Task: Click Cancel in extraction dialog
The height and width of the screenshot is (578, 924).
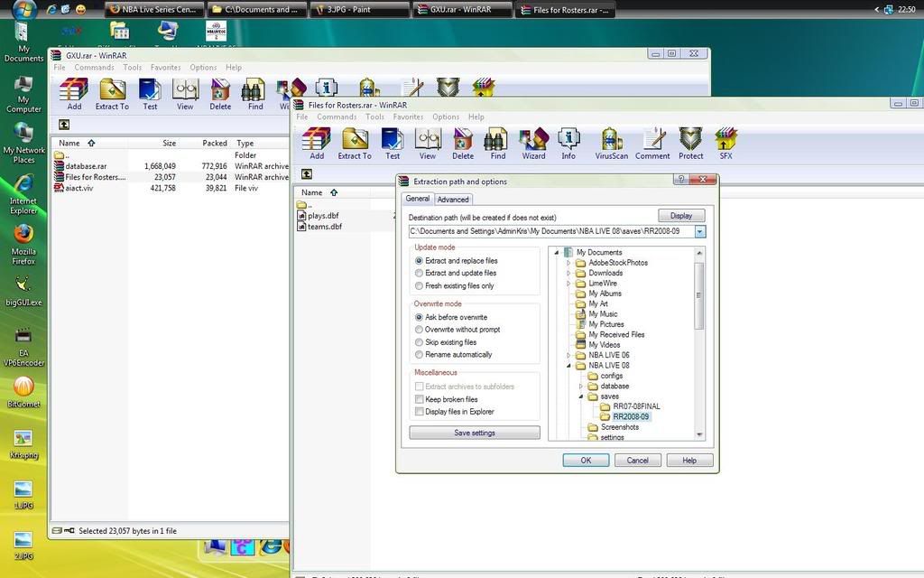Action: 638,460
